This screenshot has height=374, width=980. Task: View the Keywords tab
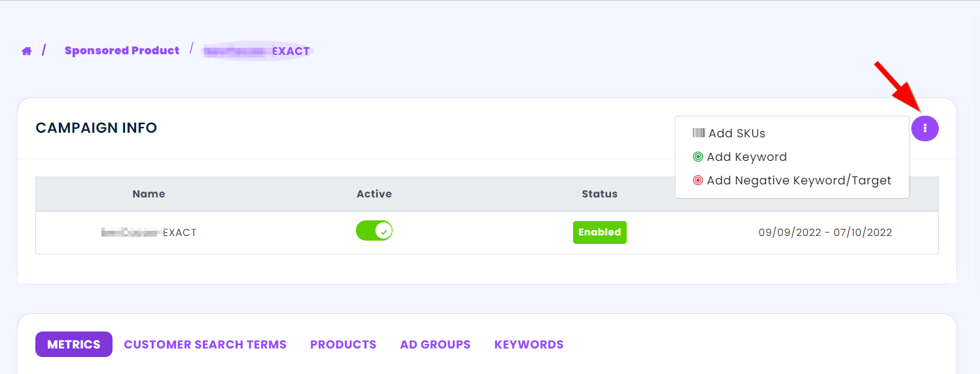[x=529, y=345]
